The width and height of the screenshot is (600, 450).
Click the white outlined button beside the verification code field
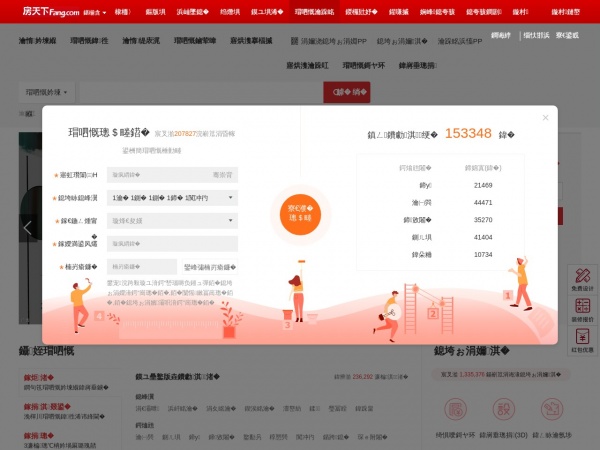pyautogui.click(x=210, y=267)
